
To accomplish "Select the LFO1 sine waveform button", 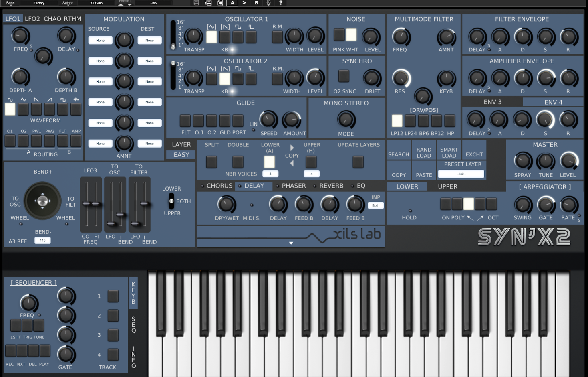I will [10, 109].
